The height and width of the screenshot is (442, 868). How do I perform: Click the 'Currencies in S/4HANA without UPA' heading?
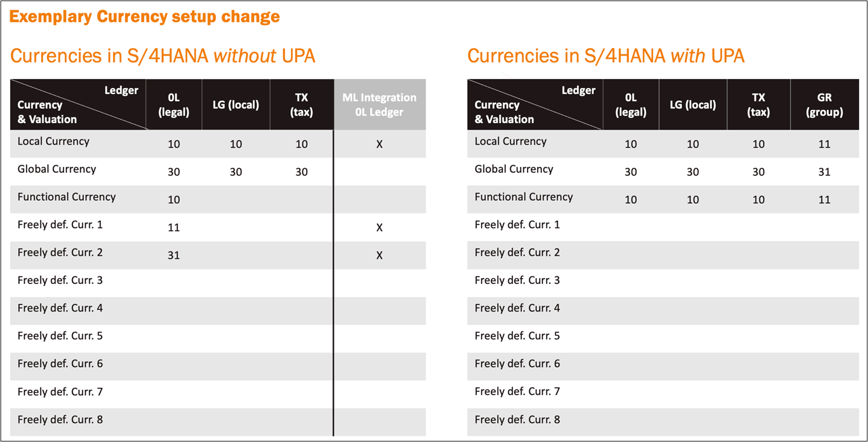click(163, 56)
